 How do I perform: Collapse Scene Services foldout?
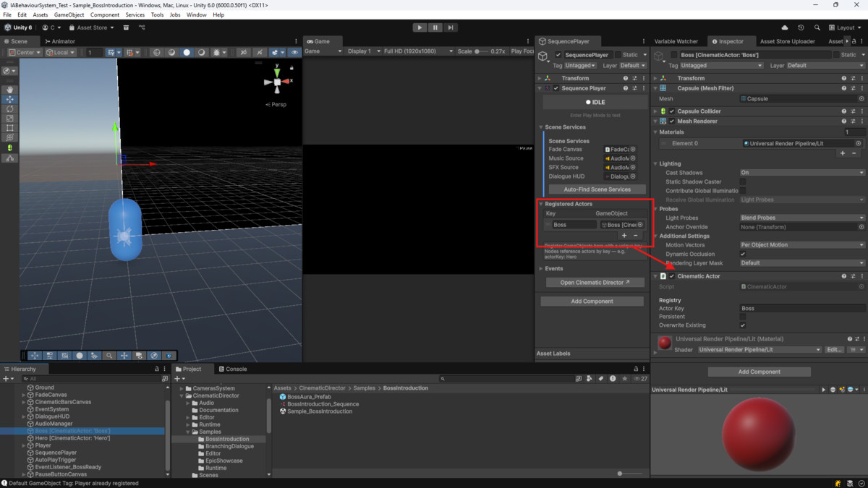(x=541, y=127)
